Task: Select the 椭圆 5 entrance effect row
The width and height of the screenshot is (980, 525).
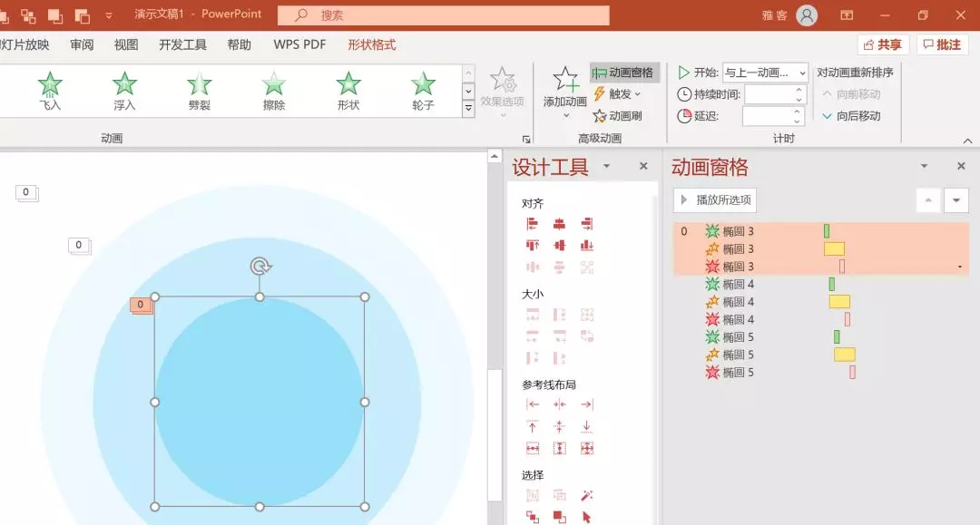Action: point(820,337)
